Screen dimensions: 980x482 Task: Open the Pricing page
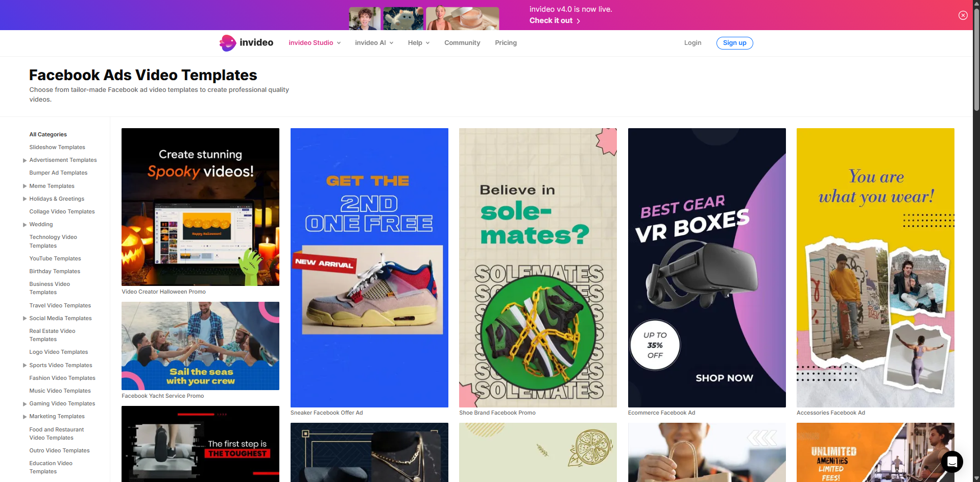pos(505,43)
